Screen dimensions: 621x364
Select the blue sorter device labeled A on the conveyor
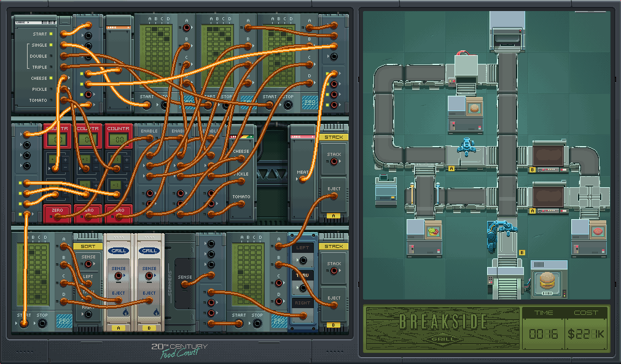click(466, 147)
